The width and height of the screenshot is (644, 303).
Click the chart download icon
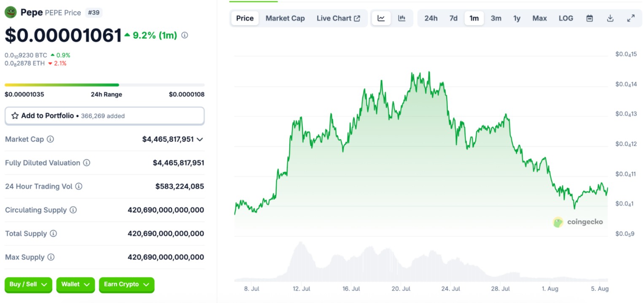[x=610, y=18]
